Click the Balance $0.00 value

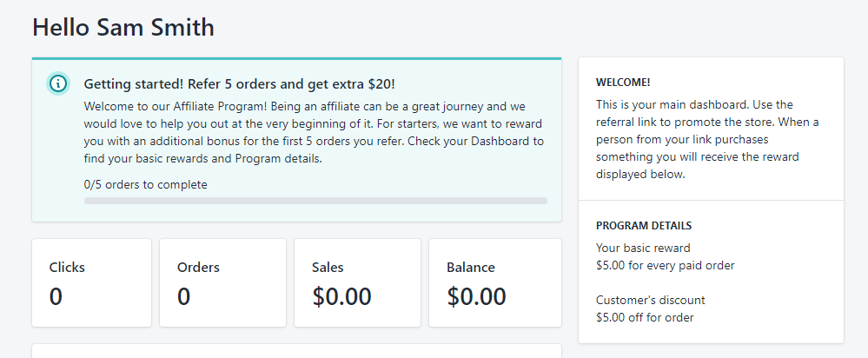[476, 296]
